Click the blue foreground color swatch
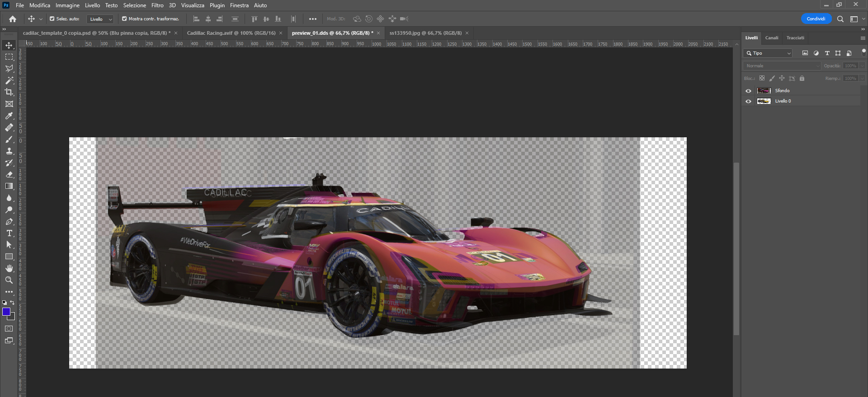This screenshot has width=868, height=397. pos(6,312)
